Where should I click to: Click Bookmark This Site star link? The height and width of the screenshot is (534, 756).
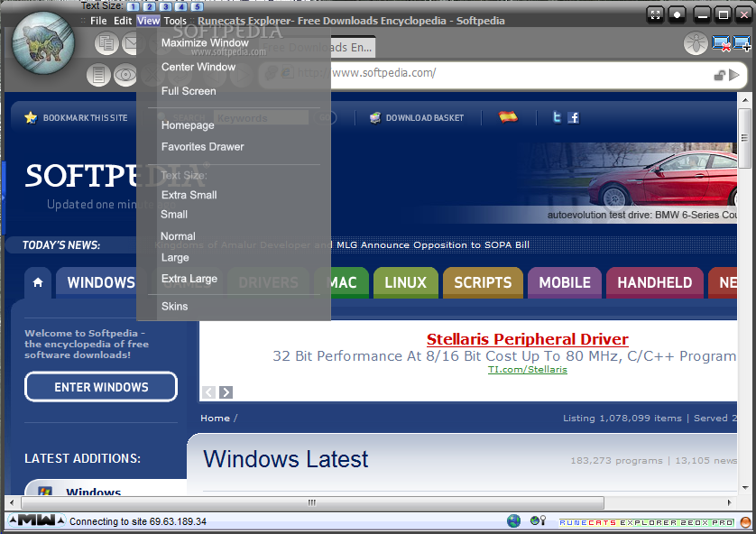76,117
